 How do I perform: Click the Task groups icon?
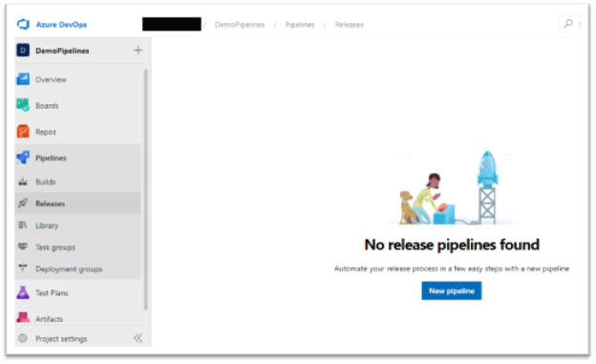point(23,246)
